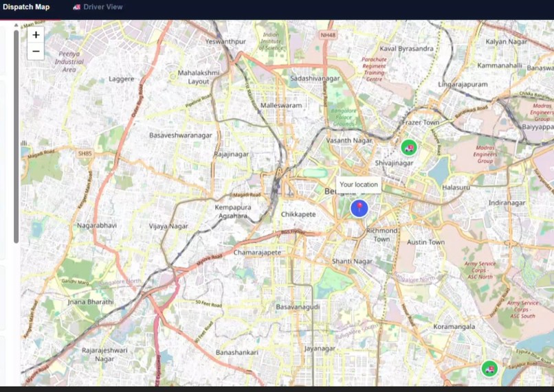554x392 pixels.
Task: Click the Vijaya Nagar map label
Action: (x=168, y=226)
